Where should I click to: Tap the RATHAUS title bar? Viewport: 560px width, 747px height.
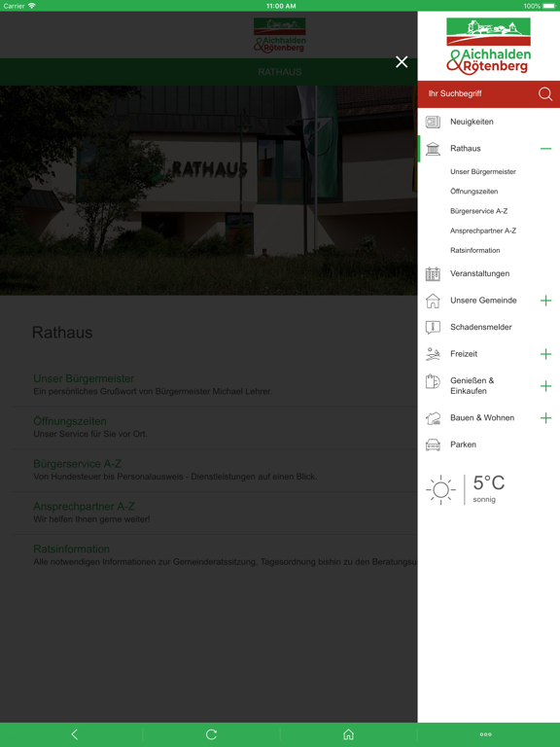(x=209, y=72)
